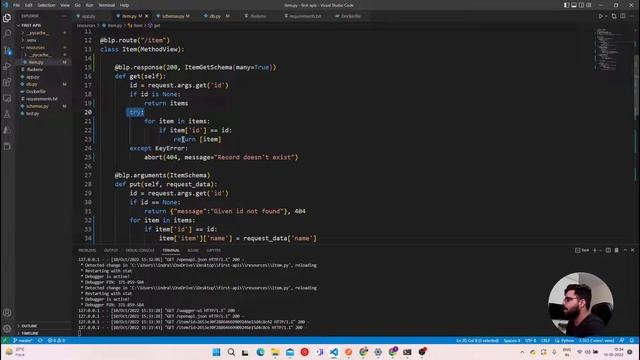The image size is (640, 360).
Task: Open the Go menu
Action: 78,5
